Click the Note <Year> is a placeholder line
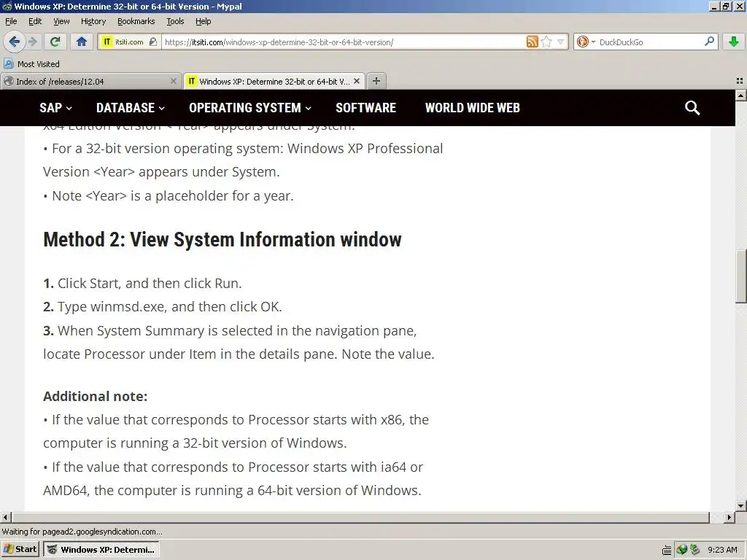 click(x=169, y=195)
